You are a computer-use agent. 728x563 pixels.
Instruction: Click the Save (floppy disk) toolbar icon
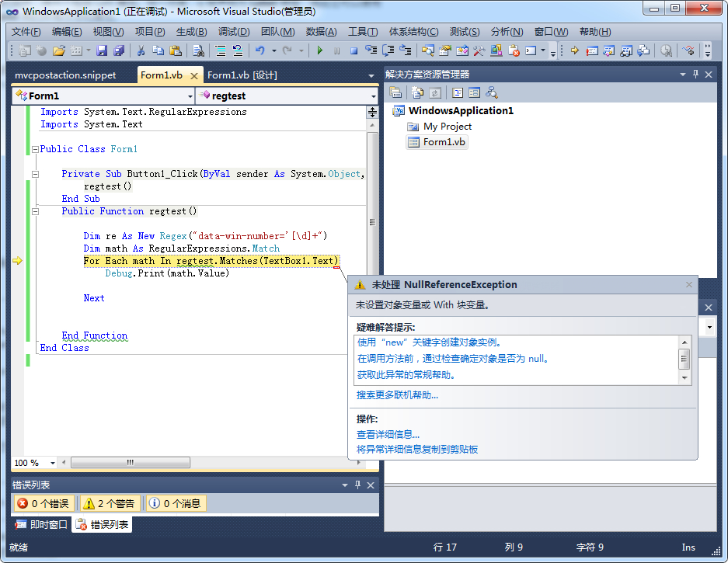[101, 51]
